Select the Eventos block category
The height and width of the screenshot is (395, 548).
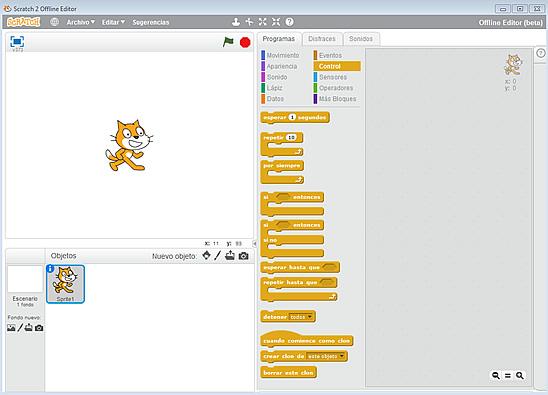click(328, 55)
